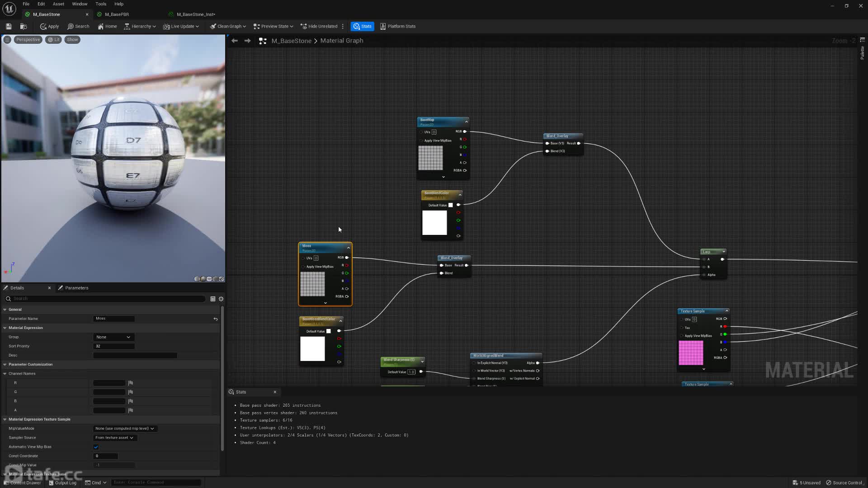
Task: Select M_BaseStone in the breadcrumb
Action: pos(291,41)
